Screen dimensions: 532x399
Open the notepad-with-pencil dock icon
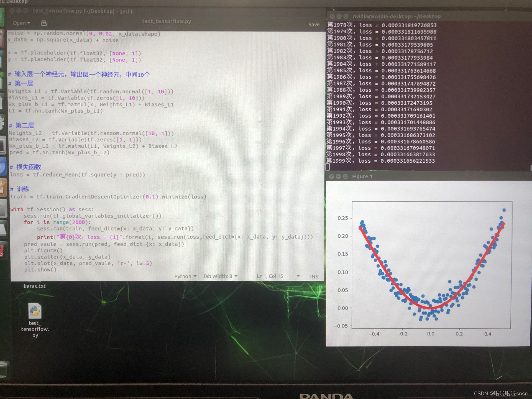click(x=3, y=187)
